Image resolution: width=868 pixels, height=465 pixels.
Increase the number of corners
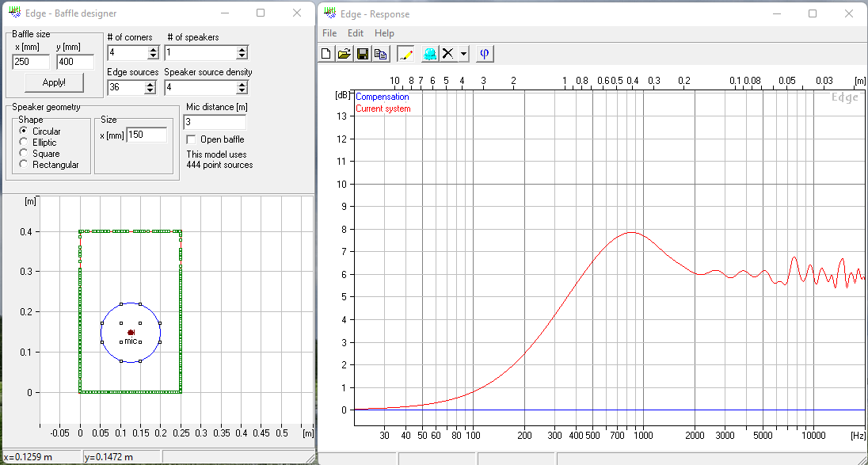(154, 50)
